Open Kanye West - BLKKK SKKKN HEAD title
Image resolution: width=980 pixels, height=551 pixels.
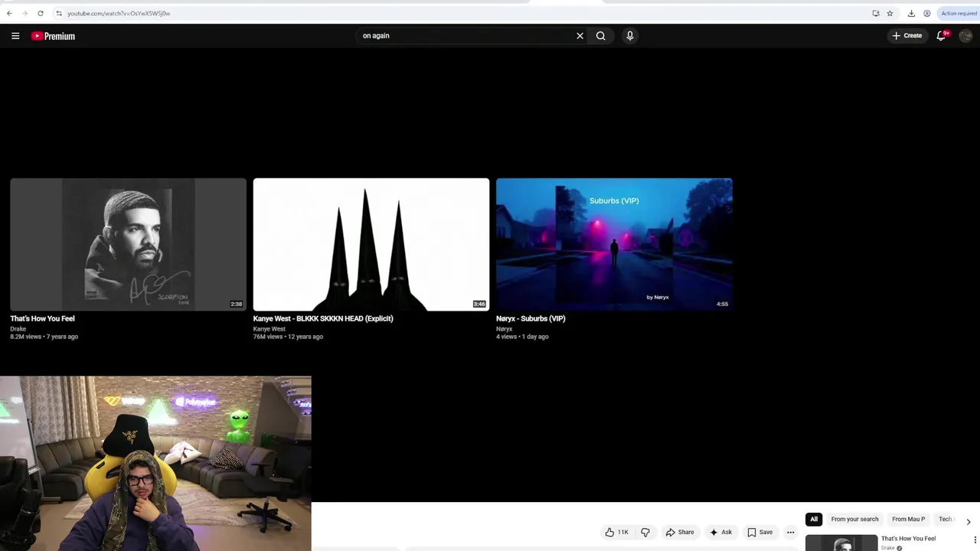323,318
